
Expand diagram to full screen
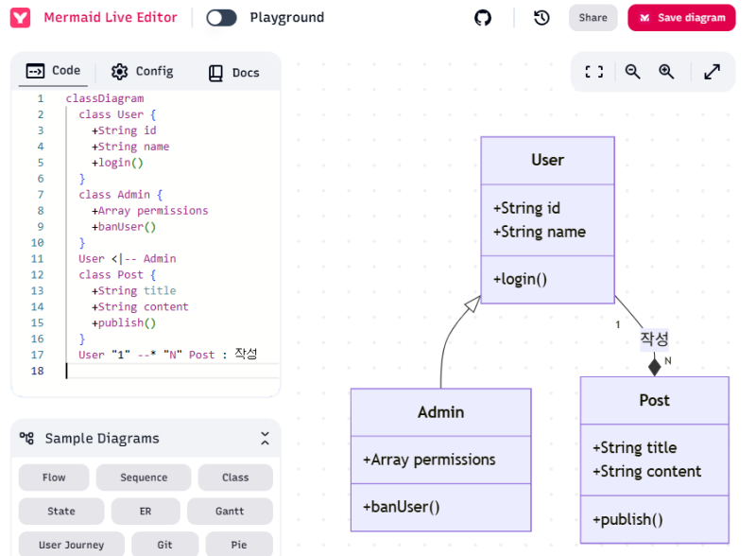[713, 72]
